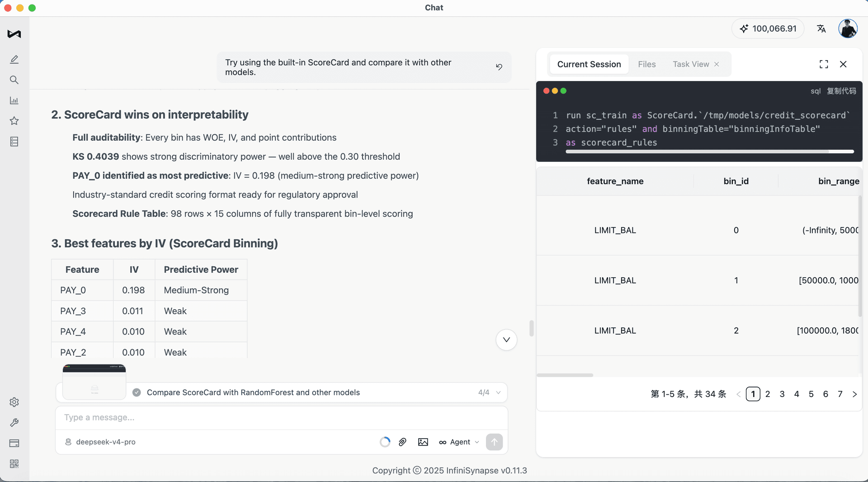The image size is (868, 482).
Task: Open the search icon in left sidebar
Action: [14, 80]
